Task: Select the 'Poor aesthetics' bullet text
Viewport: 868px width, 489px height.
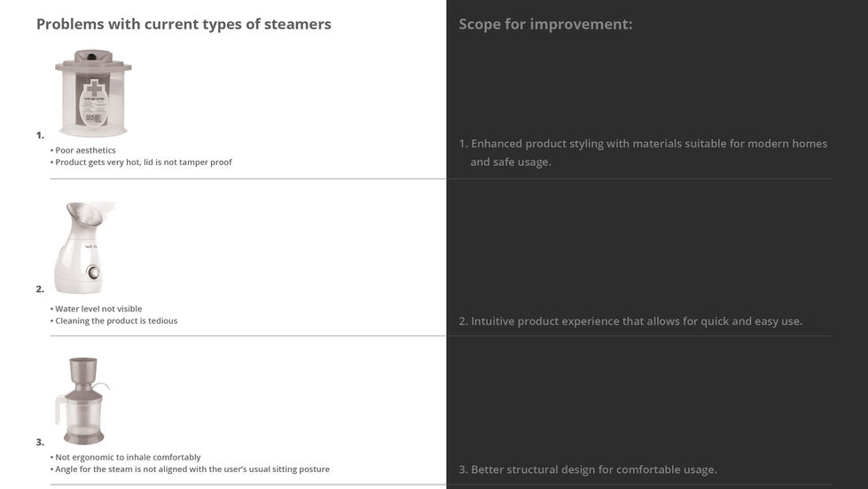Action: click(x=85, y=150)
